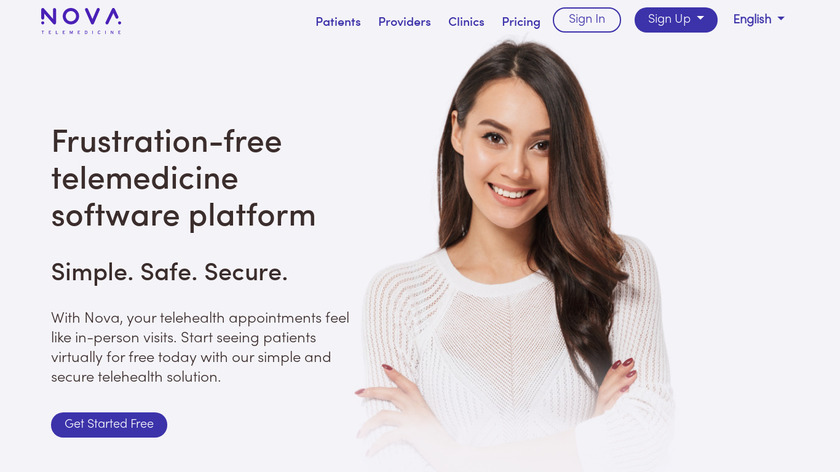
Task: Click the 'Frustration-free' headline line
Action: tap(167, 142)
